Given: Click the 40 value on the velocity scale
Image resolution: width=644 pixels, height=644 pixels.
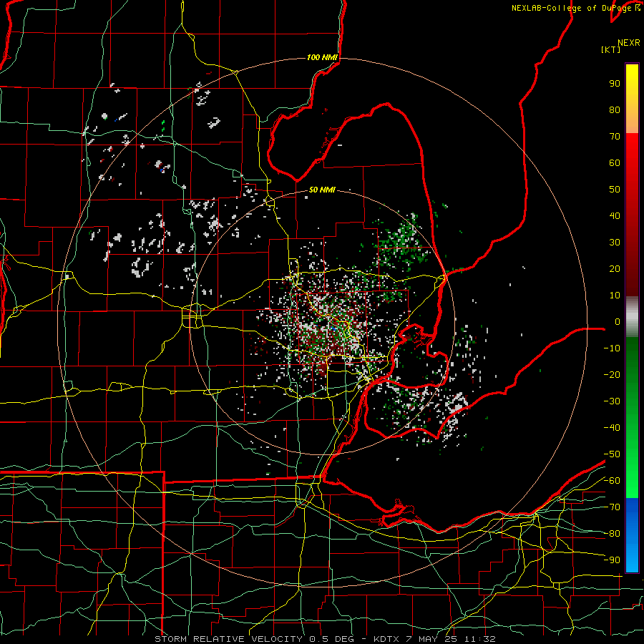Looking at the screenshot, I should pos(615,215).
